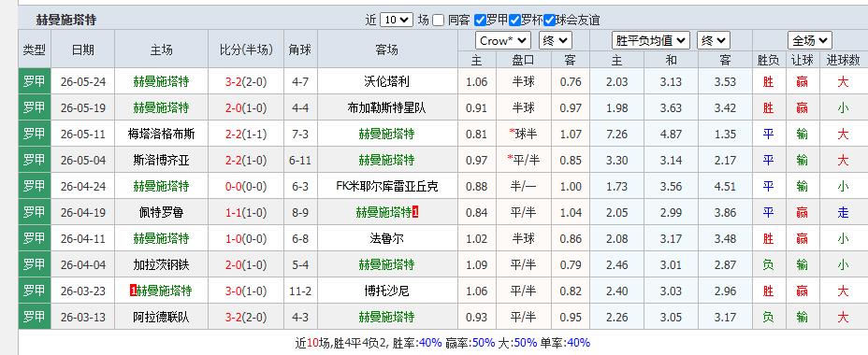Click the 赫曼施塔特 team title at top
This screenshot has height=355, width=868.
tap(65, 20)
